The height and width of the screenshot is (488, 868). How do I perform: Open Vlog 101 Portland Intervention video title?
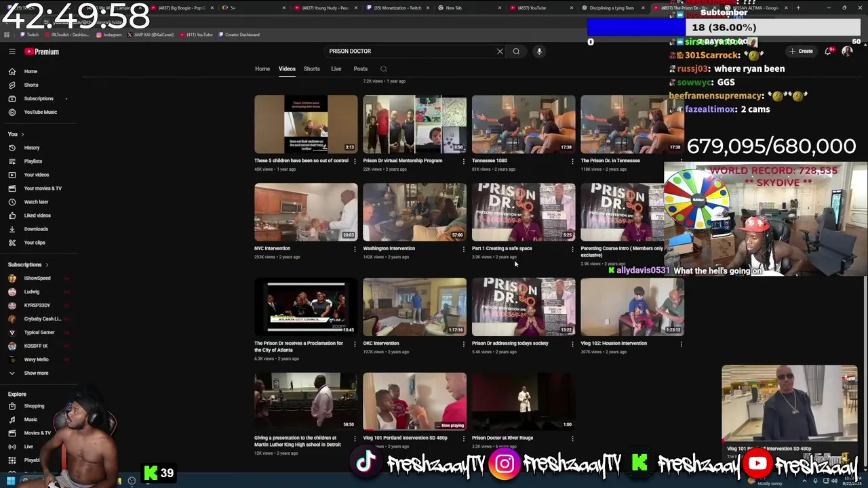405,439
